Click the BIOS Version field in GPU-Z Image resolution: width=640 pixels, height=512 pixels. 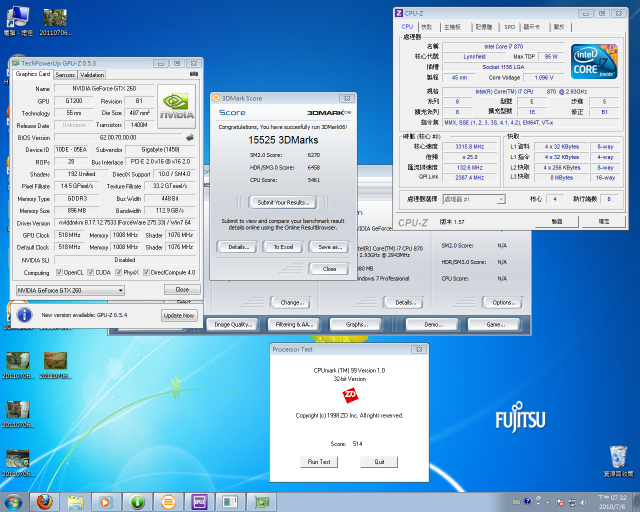click(118, 138)
